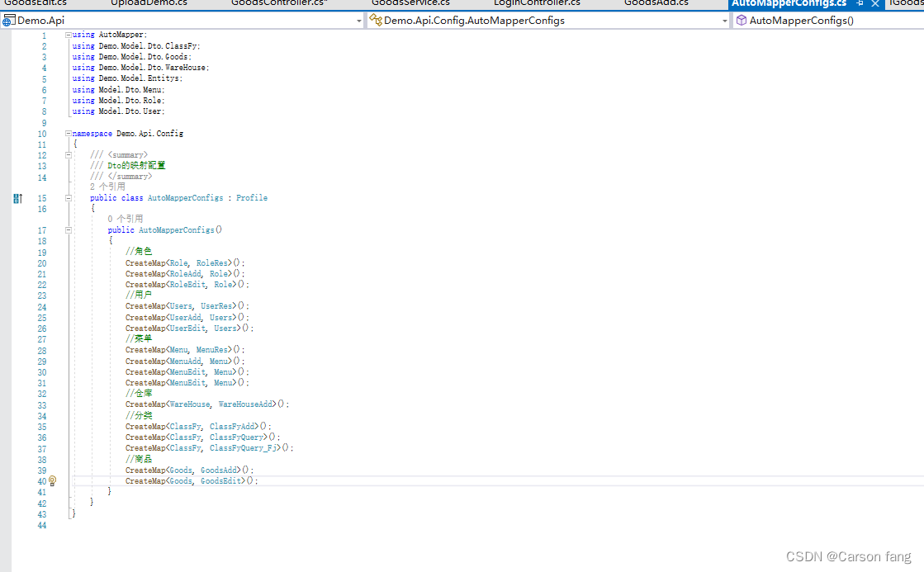Click CreateMap<MenuEdit, Menu>() on line 30
Image resolution: width=924 pixels, height=572 pixels.
point(187,372)
